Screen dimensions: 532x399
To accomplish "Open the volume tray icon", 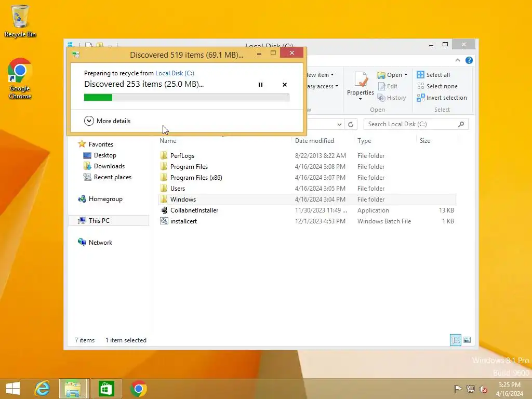I will 483,389.
